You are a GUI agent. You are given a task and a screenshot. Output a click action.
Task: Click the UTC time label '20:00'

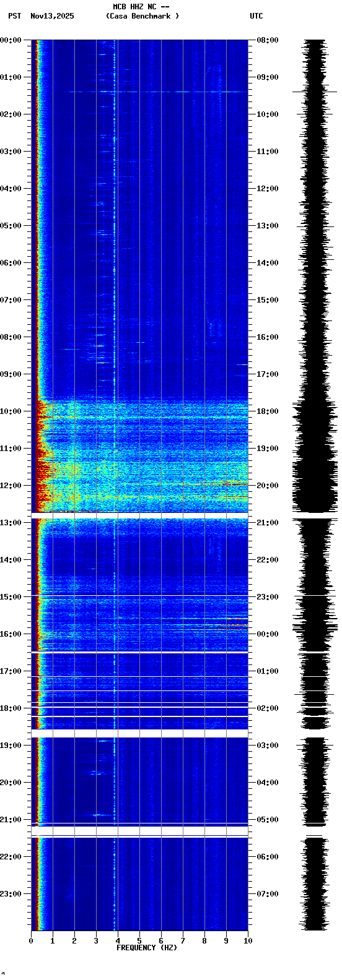pos(268,486)
